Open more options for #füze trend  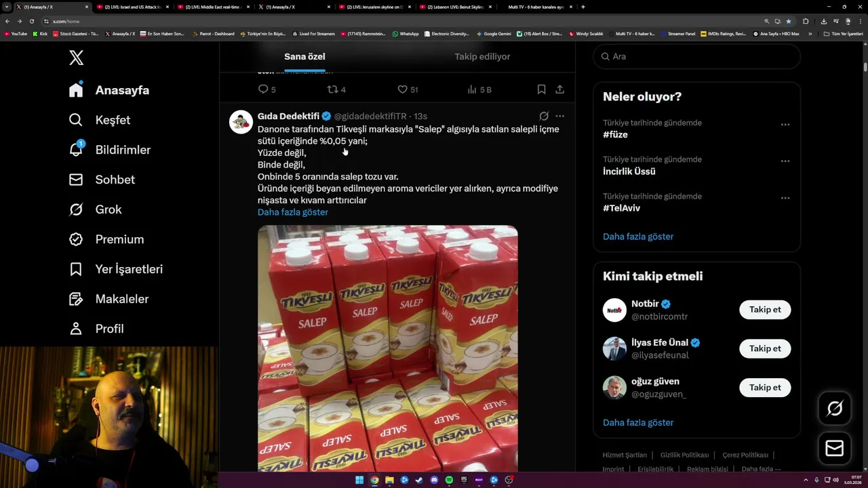click(x=785, y=125)
